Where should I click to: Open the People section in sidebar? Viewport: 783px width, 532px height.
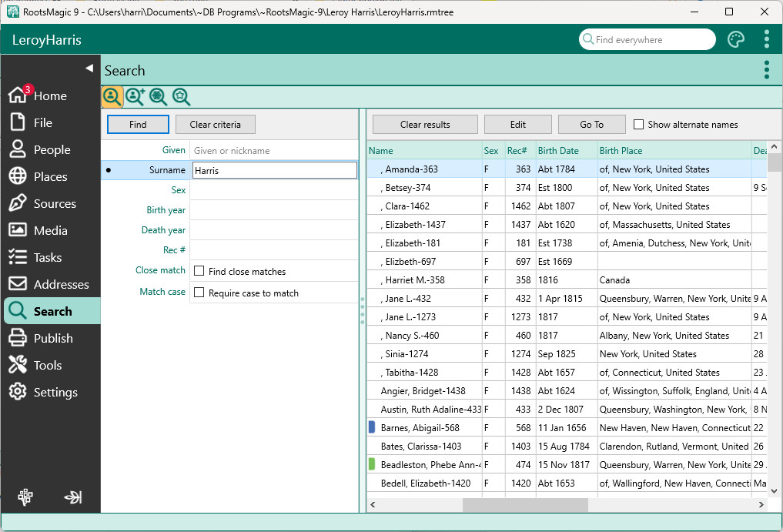(51, 149)
